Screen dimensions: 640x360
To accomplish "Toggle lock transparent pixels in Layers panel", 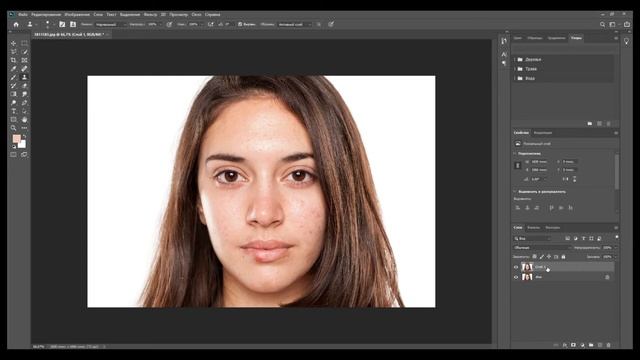I will click(x=534, y=257).
